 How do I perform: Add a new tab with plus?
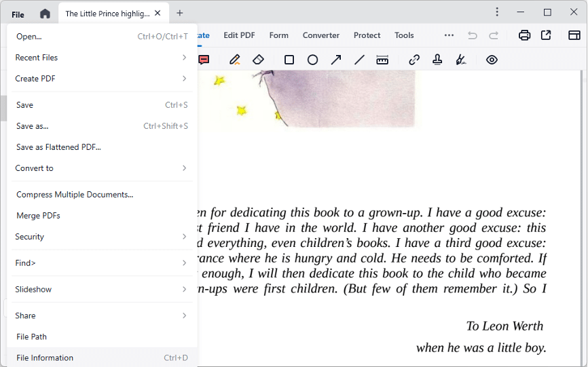pos(180,13)
